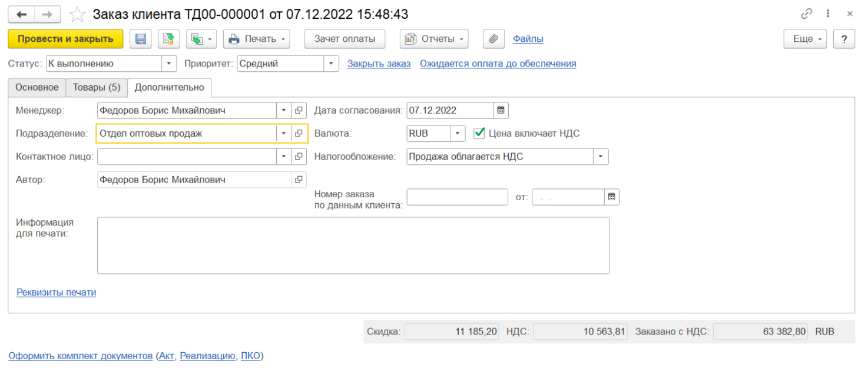868x371 pixels.
Task: Click the get link chain icon
Action: click(806, 14)
